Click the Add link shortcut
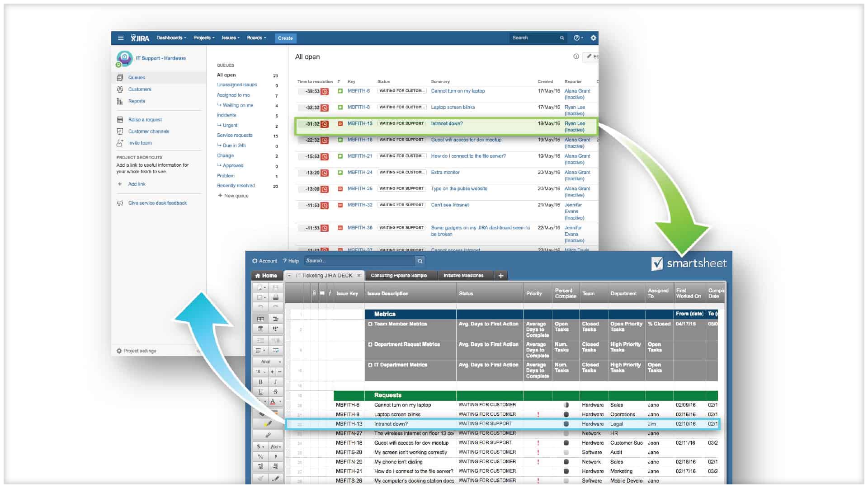Image resolution: width=868 pixels, height=488 pixels. click(x=137, y=184)
